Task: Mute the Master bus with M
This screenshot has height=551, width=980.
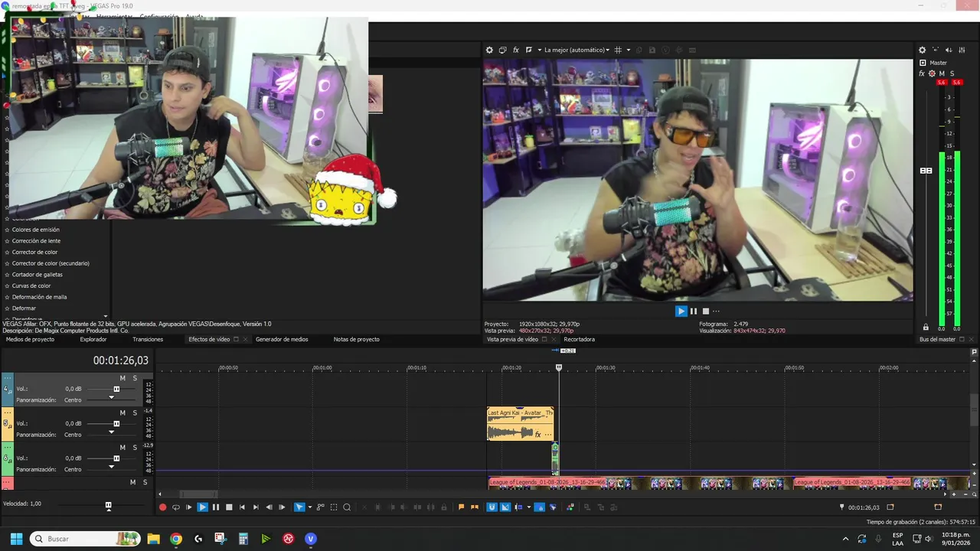Action: [x=942, y=73]
